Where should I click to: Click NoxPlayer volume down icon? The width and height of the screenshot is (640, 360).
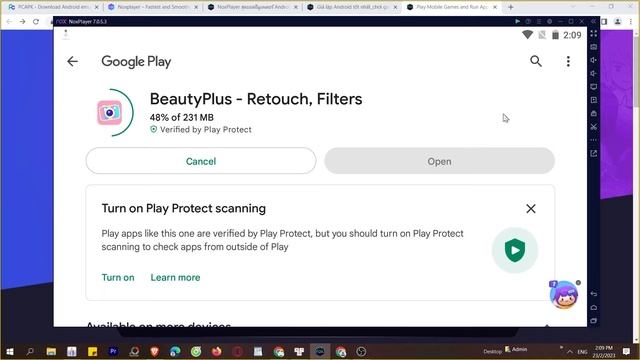pos(594,73)
